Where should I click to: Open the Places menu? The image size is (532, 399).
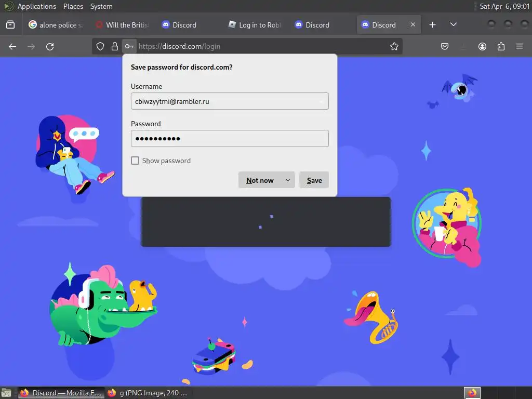point(73,6)
